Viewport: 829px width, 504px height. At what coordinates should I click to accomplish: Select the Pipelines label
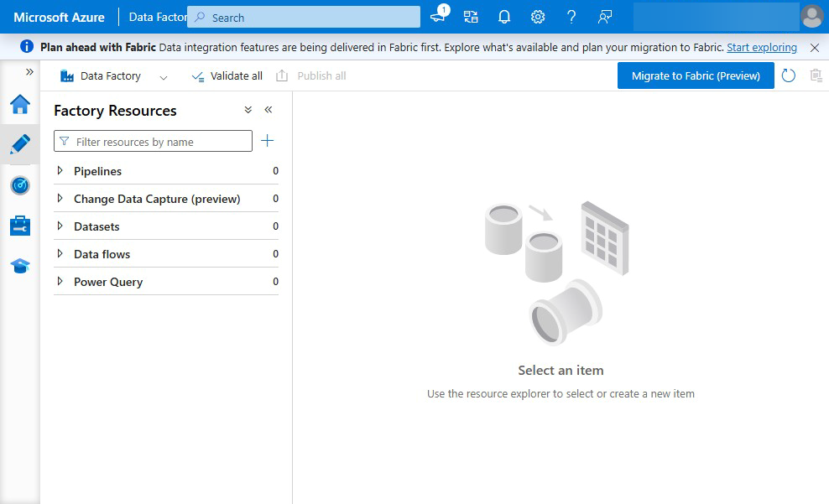pyautogui.click(x=98, y=171)
